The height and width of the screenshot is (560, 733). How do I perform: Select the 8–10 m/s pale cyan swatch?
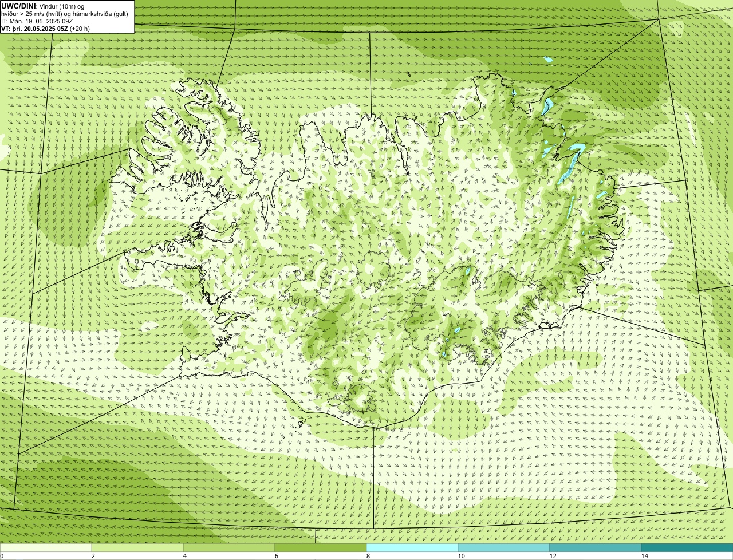412,548
